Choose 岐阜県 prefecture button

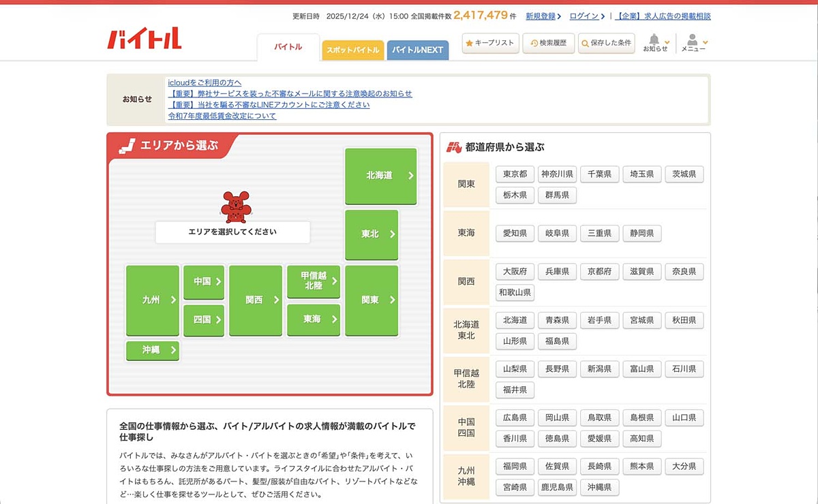point(557,234)
